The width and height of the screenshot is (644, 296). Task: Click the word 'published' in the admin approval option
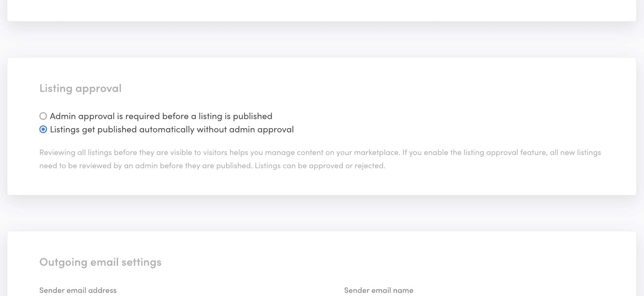(253, 116)
